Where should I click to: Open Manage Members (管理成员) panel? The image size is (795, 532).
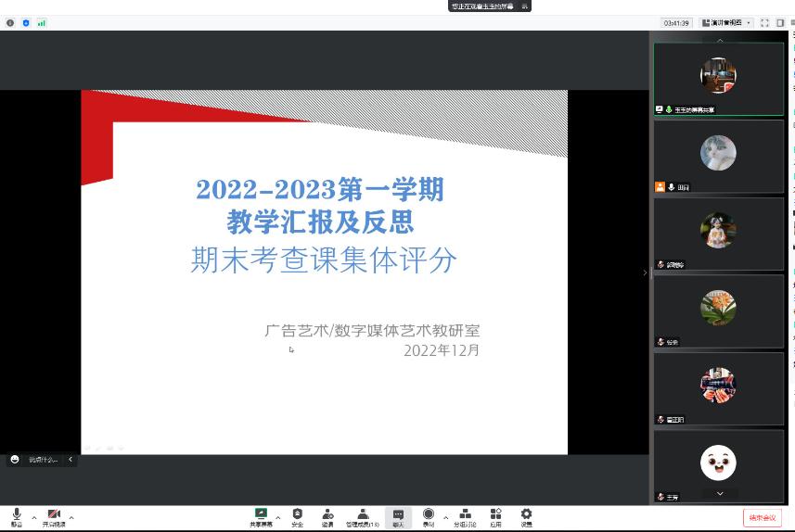[363, 515]
